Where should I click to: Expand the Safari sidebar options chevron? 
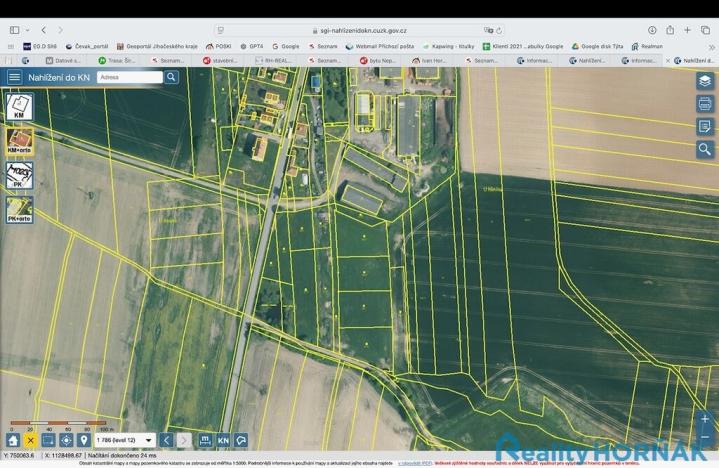(29, 30)
